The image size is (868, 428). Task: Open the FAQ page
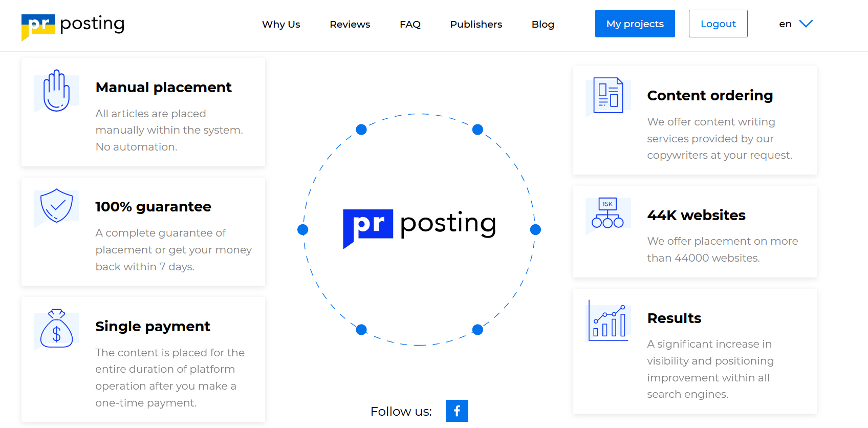pos(410,25)
